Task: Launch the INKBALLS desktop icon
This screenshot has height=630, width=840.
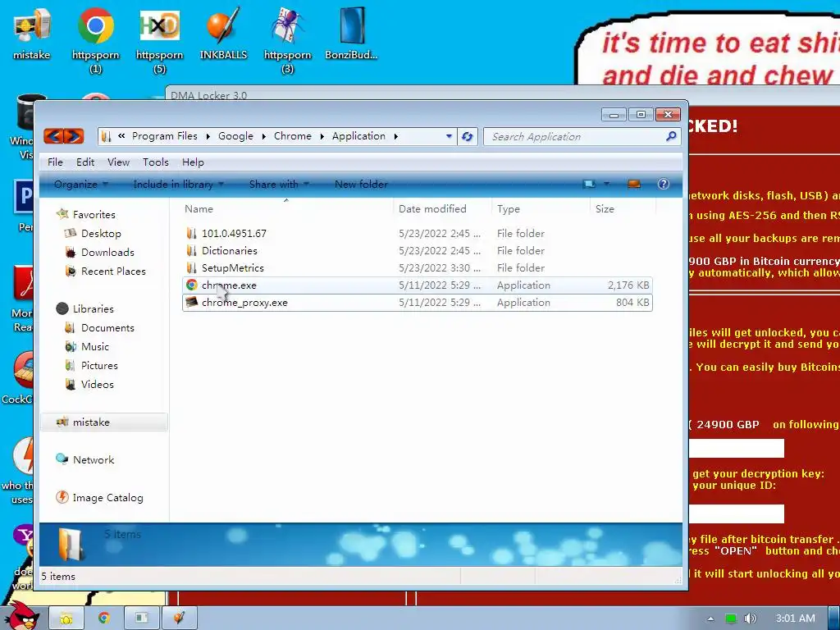Action: pos(223,33)
